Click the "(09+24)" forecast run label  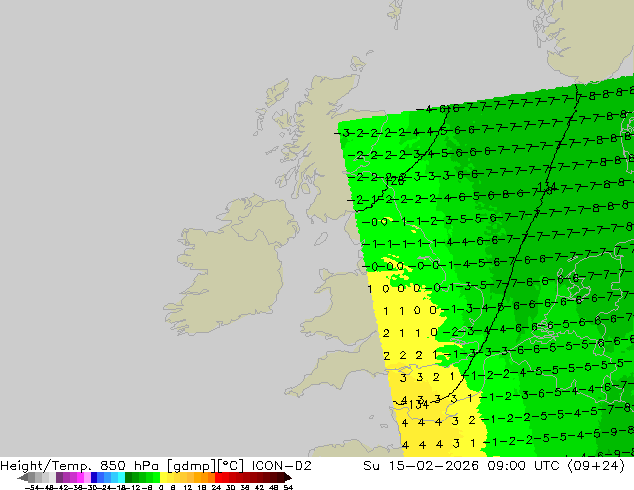pos(597,466)
